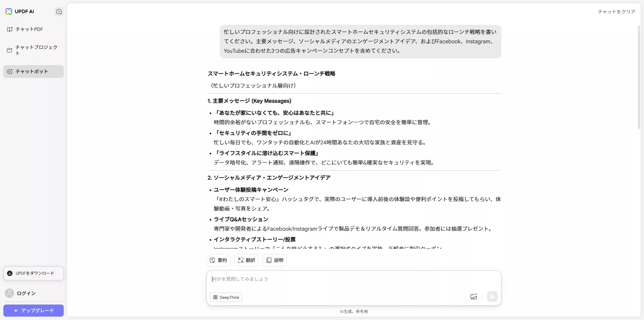The image size is (644, 320).
Task: Click the チャットボット robot icon
Action: [10, 72]
